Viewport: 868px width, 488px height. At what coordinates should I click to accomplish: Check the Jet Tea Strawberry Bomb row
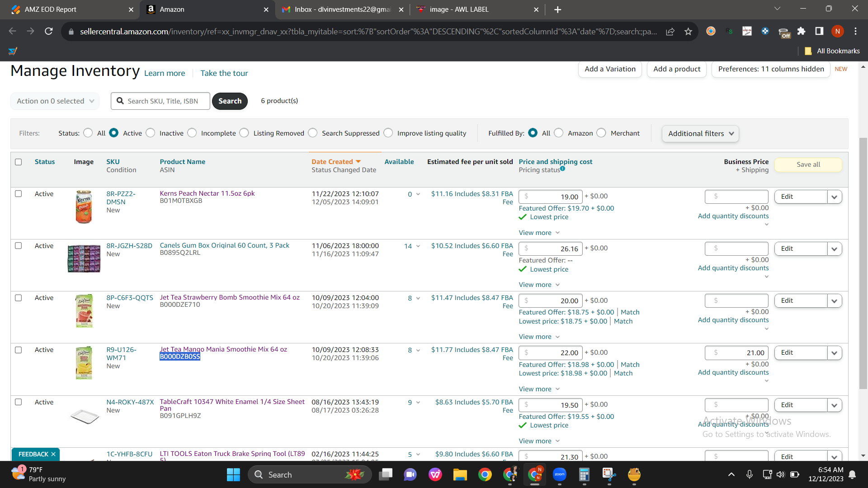[19, 298]
